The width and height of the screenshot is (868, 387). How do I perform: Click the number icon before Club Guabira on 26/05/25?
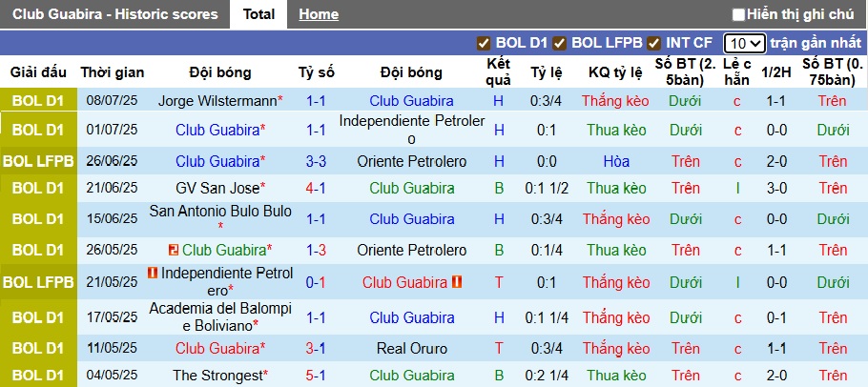(174, 251)
